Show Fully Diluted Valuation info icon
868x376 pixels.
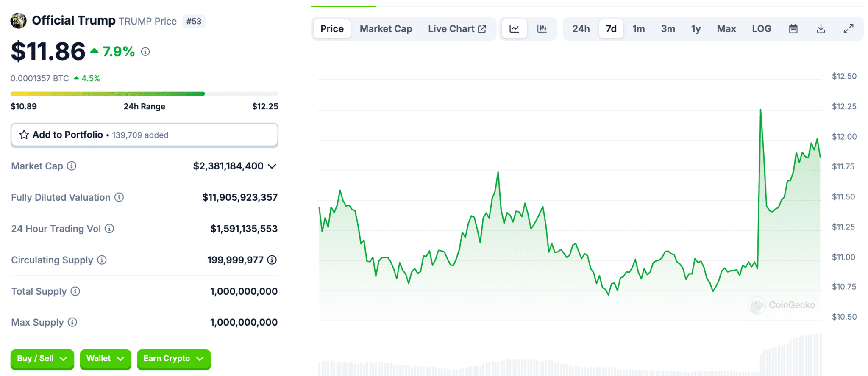pos(119,197)
